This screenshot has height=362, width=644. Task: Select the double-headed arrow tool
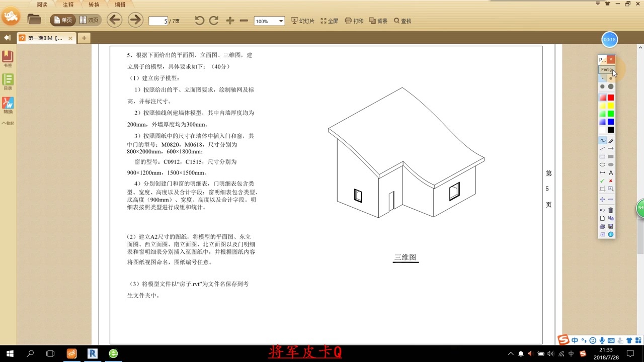602,173
